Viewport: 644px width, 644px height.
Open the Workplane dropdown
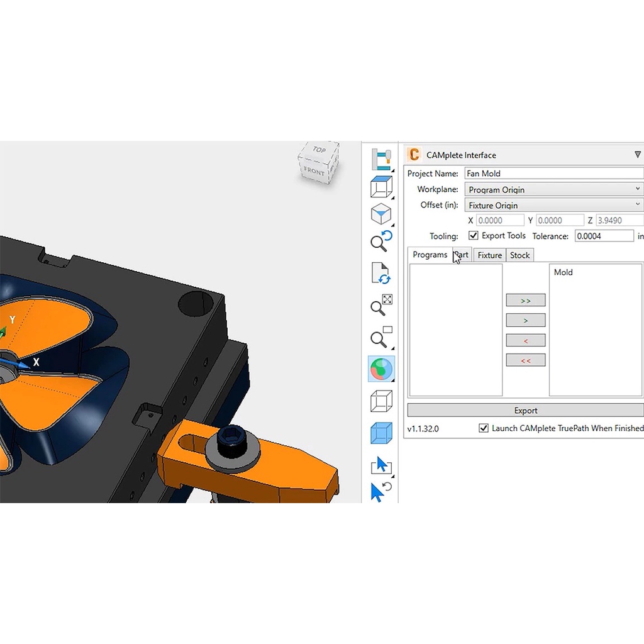pos(554,189)
